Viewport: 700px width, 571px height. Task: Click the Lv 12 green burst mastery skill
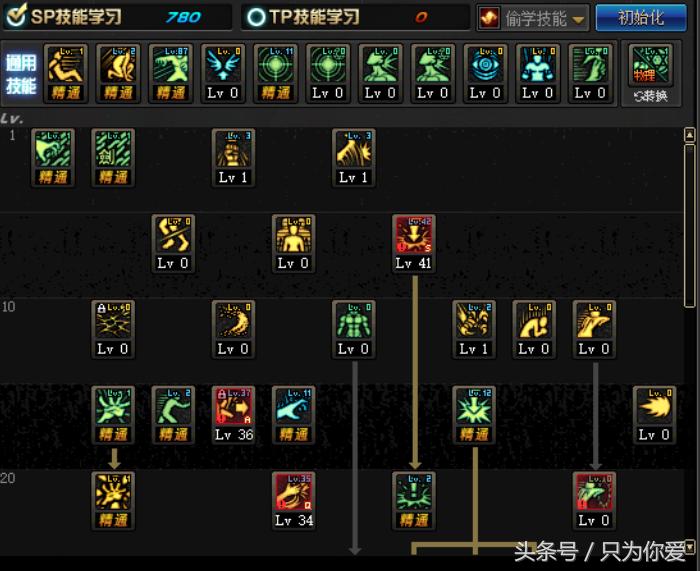(474, 415)
